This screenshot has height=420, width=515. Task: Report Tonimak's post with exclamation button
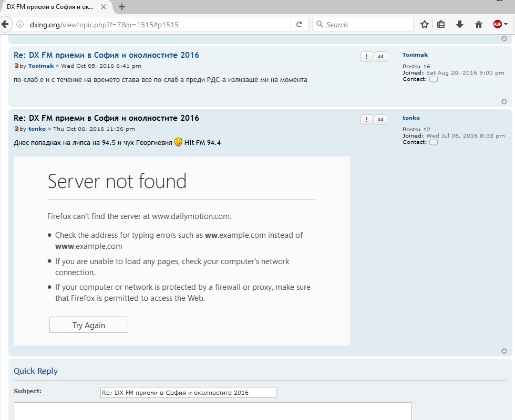pyautogui.click(x=367, y=57)
